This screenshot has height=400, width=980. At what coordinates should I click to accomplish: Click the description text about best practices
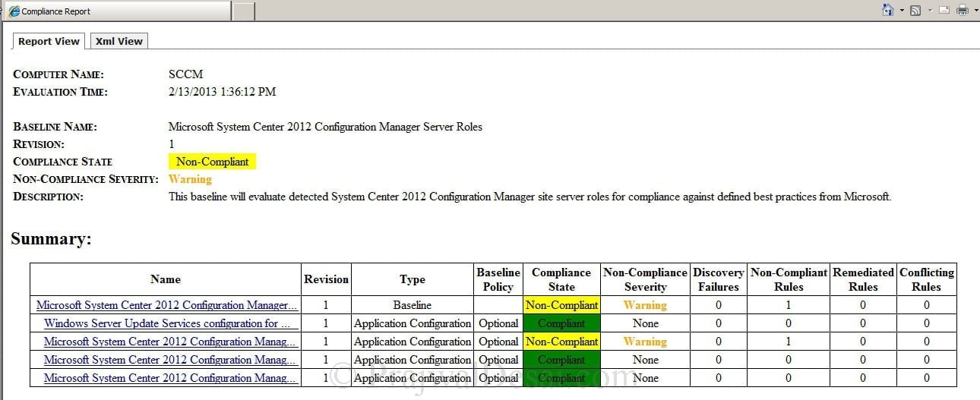(x=530, y=197)
